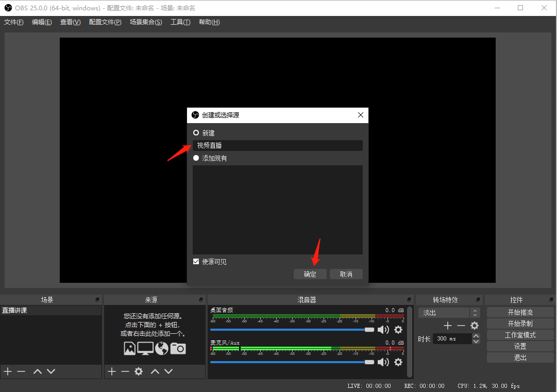
Task: Remove selected scene with minus icon
Action: coord(21,371)
